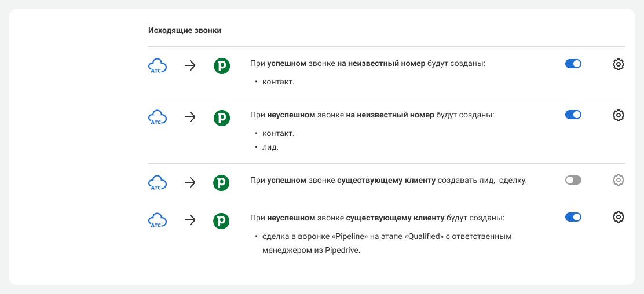Viewport: 644px width, 294px height.
Task: Switch off the unsuccessful existing-client call toggle
Action: tap(573, 217)
